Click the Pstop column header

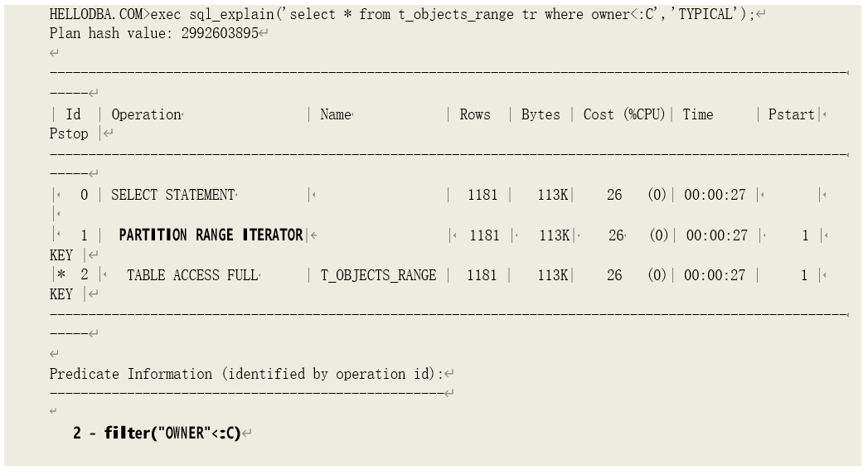point(69,134)
